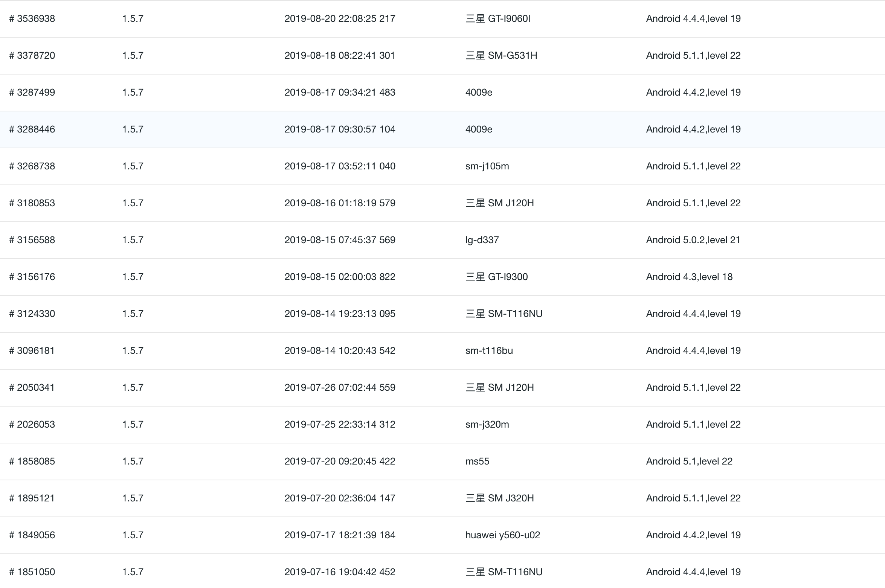Image resolution: width=885 pixels, height=588 pixels.
Task: Select the highlighted row # 3288446
Action: click(32, 129)
